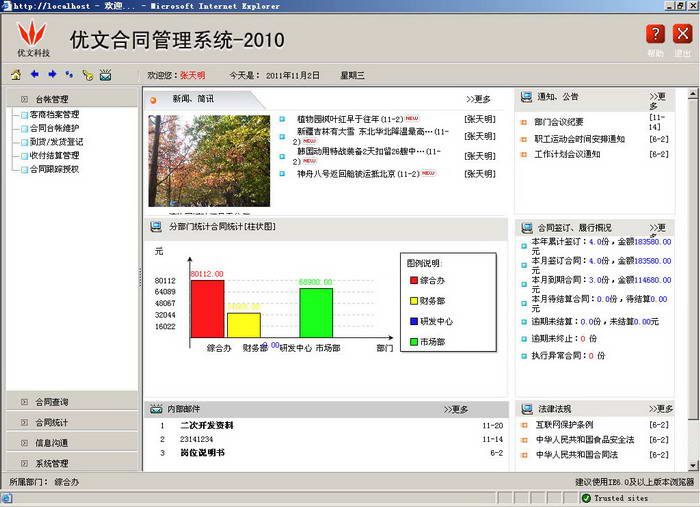Open mail 23141234
This screenshot has width=700, height=507.
tap(196, 439)
